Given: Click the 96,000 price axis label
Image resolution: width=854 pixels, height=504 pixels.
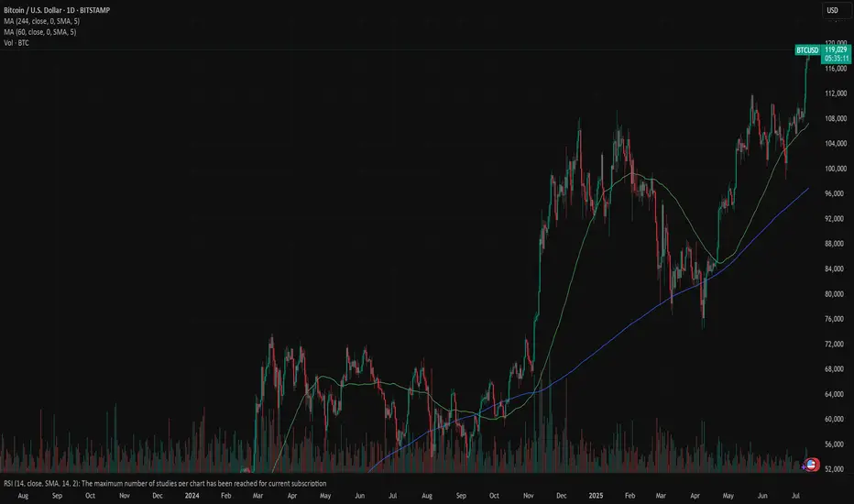Looking at the screenshot, I should [836, 194].
